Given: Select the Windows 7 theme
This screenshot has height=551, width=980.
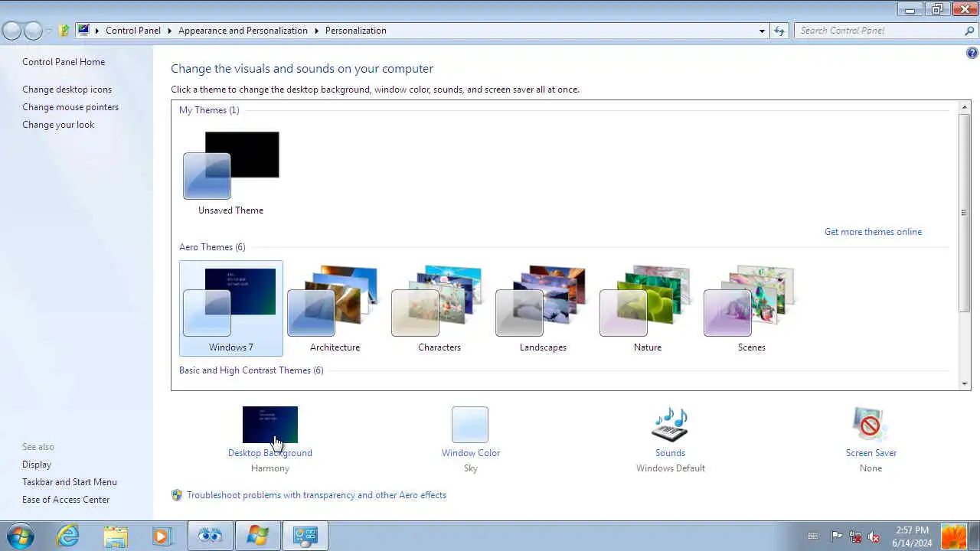Looking at the screenshot, I should 231,308.
